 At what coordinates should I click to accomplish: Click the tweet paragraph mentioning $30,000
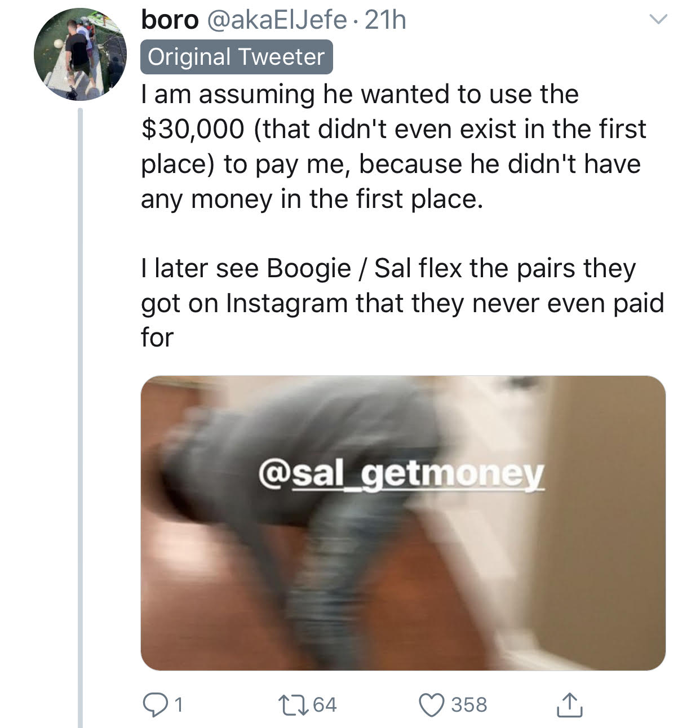(x=393, y=147)
